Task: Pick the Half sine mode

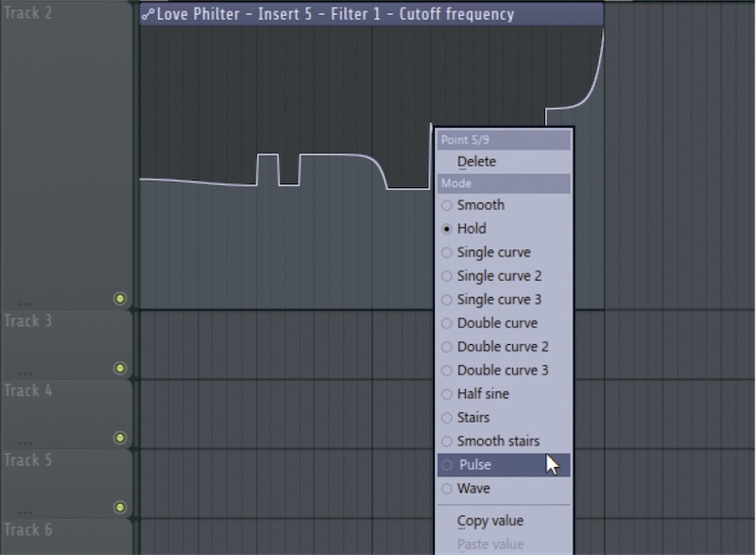Action: 504,394
